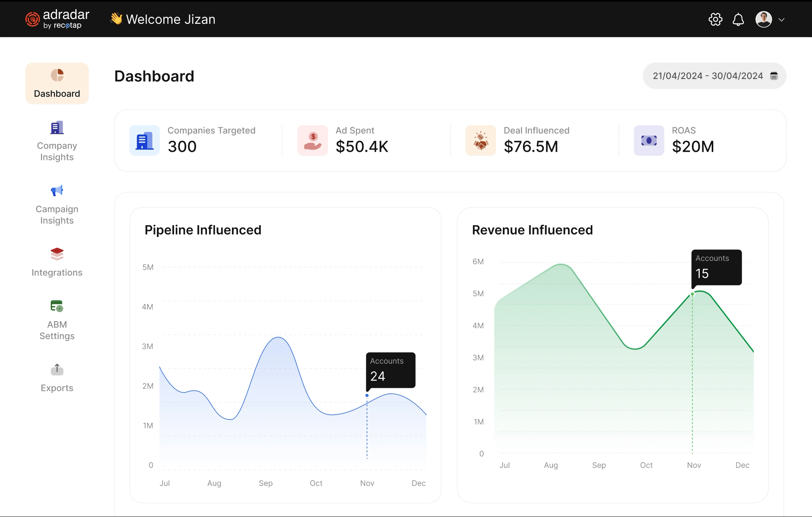The height and width of the screenshot is (517, 812).
Task: Check notifications via the bell icon
Action: pyautogui.click(x=738, y=19)
